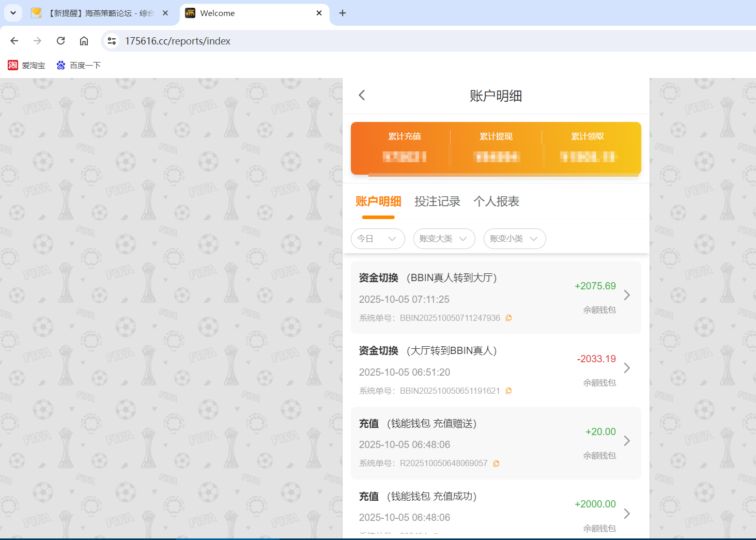Select the 累计充值 summary figure
Viewport: 756px width, 540px height.
click(x=405, y=157)
